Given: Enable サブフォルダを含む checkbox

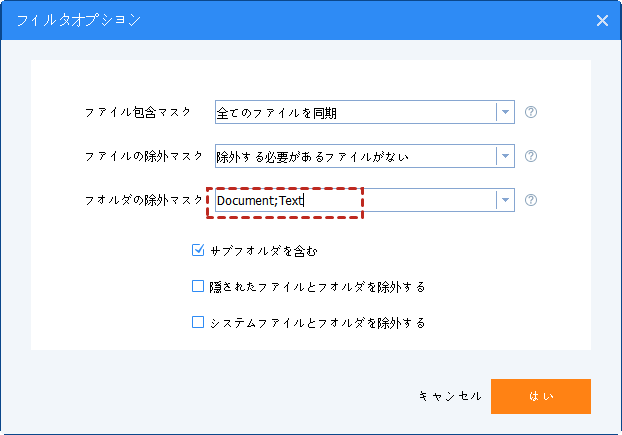Looking at the screenshot, I should (x=198, y=250).
